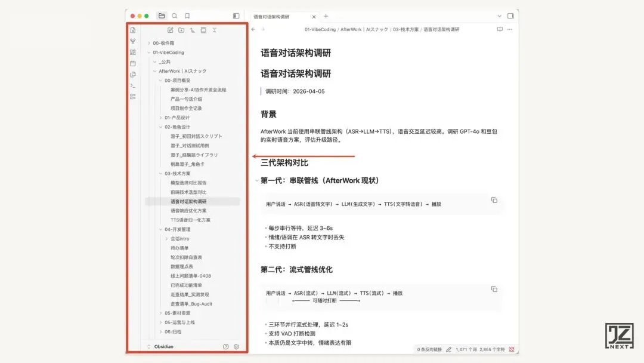The width and height of the screenshot is (644, 363).
Task: Close the 语音对话架构调研 tab
Action: 314,17
